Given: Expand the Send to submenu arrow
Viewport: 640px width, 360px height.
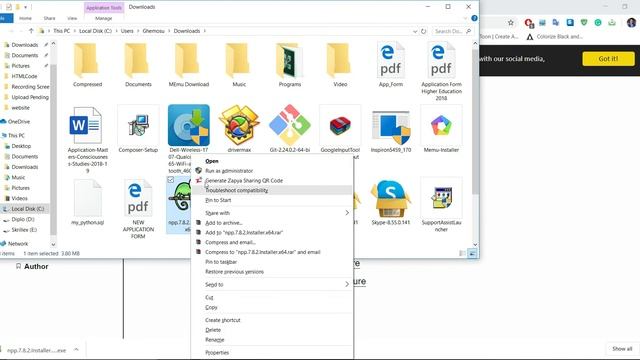Looking at the screenshot, I should pyautogui.click(x=347, y=284).
